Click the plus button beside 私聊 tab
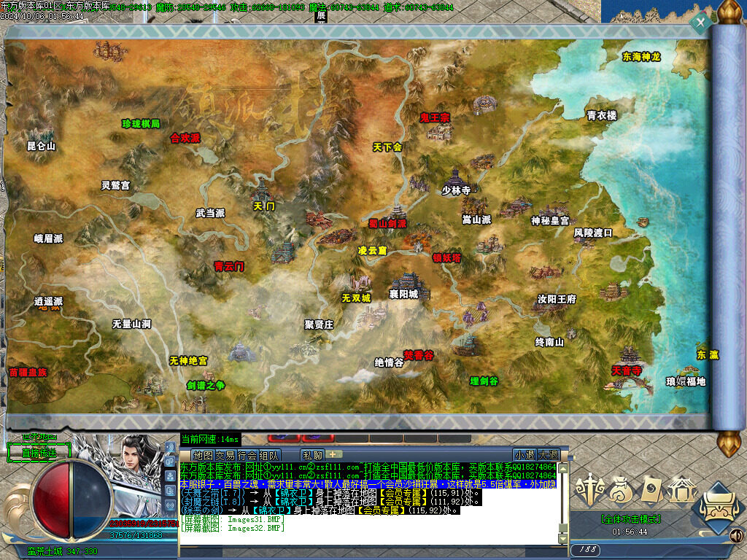747x560 pixels. click(x=333, y=454)
